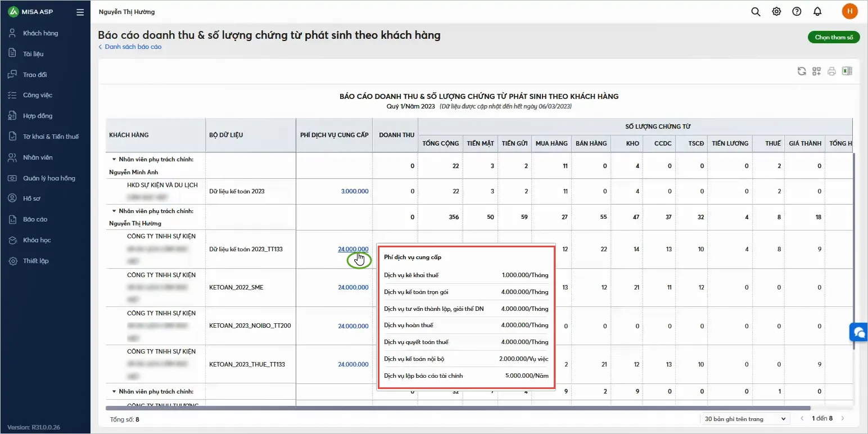Open the help question mark icon
Viewport: 868px width, 434px height.
click(x=797, y=12)
